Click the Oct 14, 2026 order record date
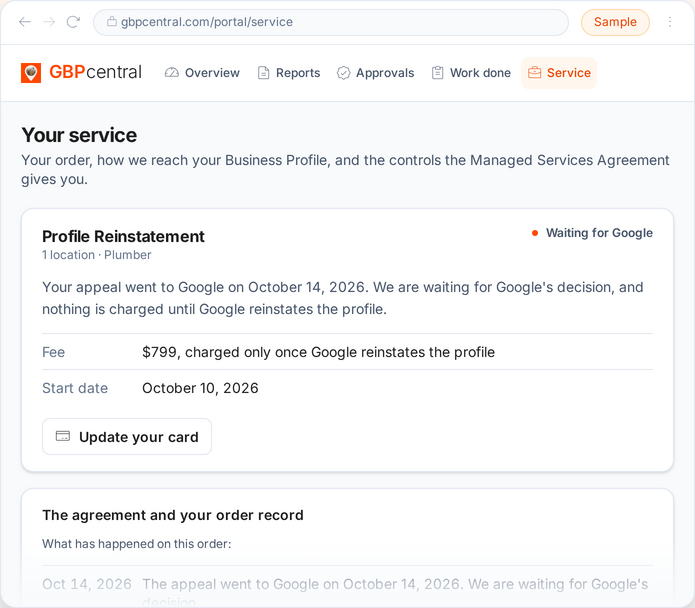695x608 pixels. [87, 584]
